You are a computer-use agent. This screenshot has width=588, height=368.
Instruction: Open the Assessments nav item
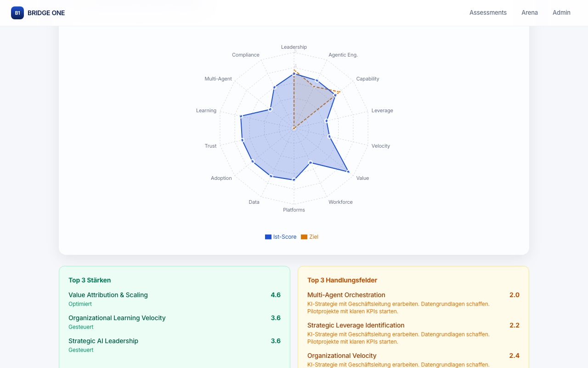pyautogui.click(x=488, y=13)
